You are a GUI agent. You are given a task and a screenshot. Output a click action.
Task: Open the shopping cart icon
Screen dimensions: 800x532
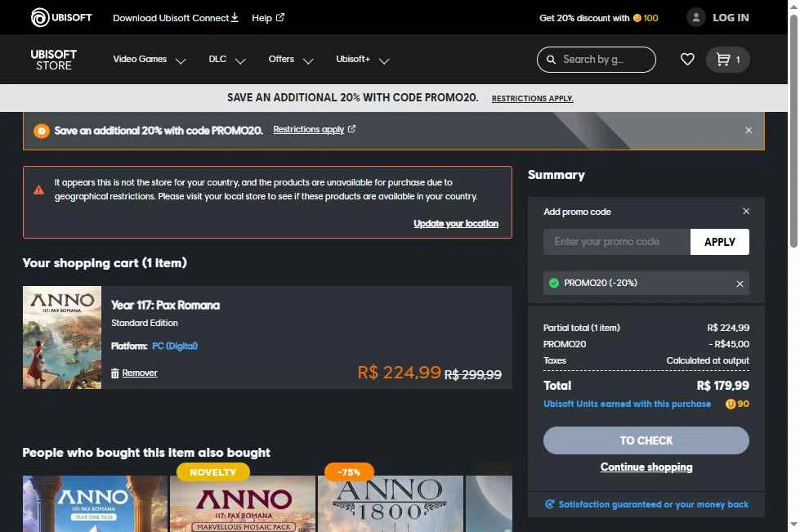pyautogui.click(x=727, y=60)
